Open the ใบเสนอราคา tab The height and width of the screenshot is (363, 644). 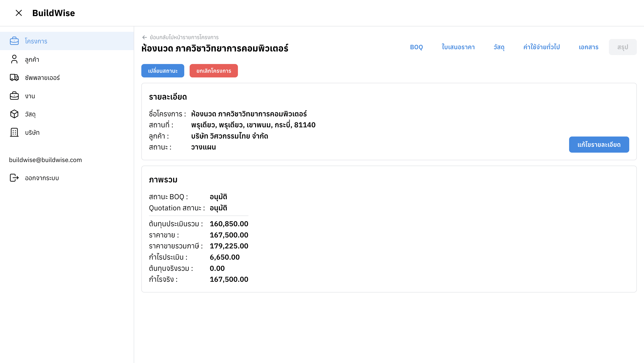pyautogui.click(x=458, y=47)
